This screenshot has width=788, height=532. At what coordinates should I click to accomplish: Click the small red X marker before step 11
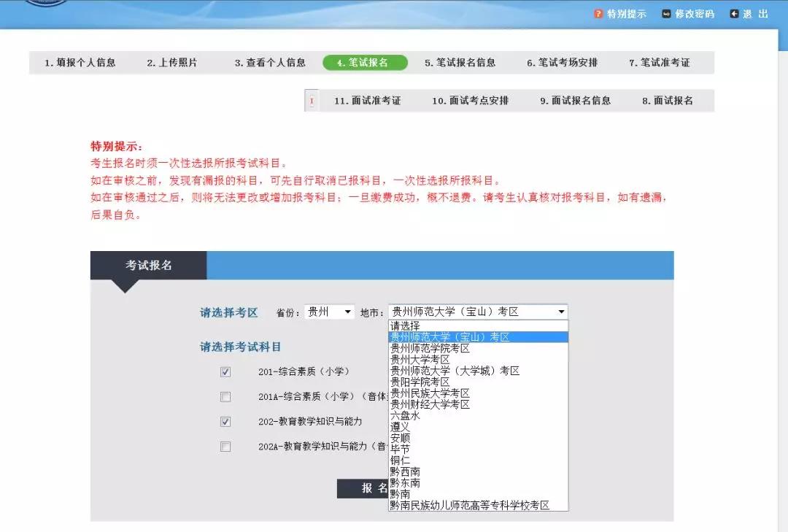311,100
